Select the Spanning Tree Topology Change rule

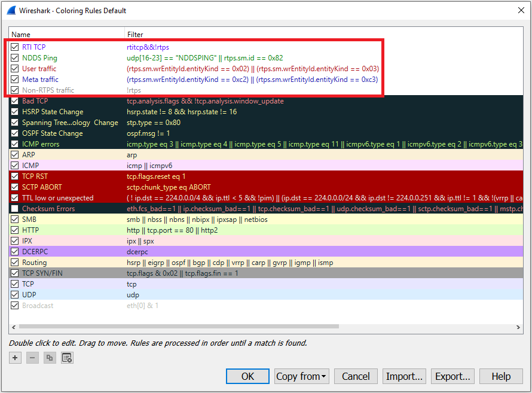70,123
